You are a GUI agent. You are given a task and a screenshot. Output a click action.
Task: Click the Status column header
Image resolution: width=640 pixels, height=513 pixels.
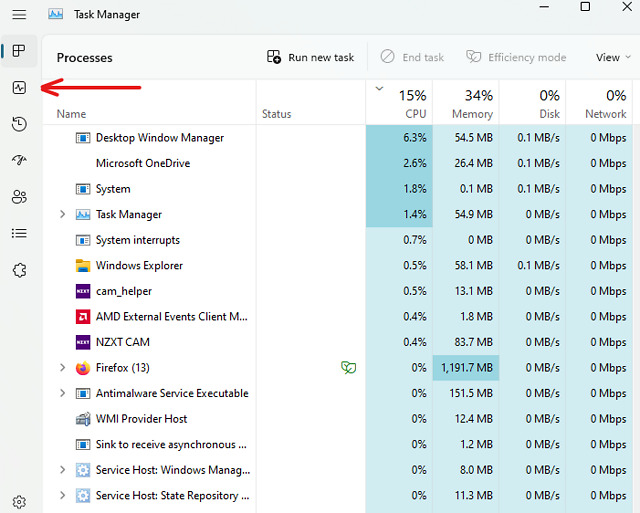(x=277, y=114)
